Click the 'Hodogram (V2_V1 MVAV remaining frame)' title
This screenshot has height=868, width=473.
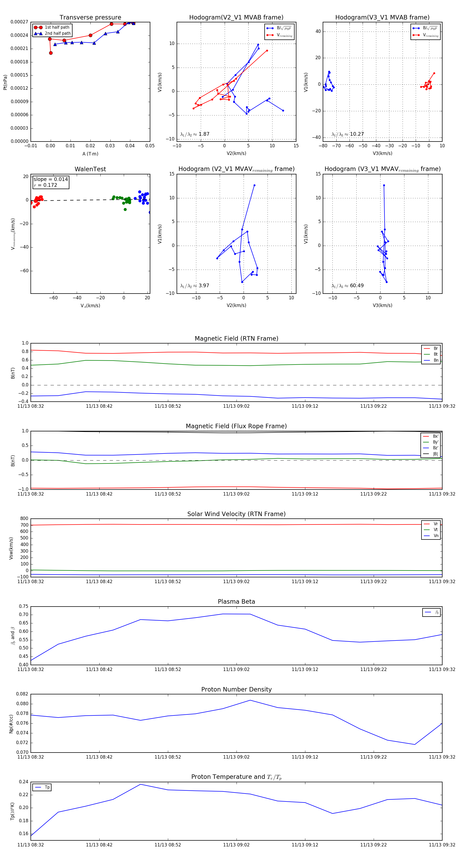pyautogui.click(x=236, y=169)
